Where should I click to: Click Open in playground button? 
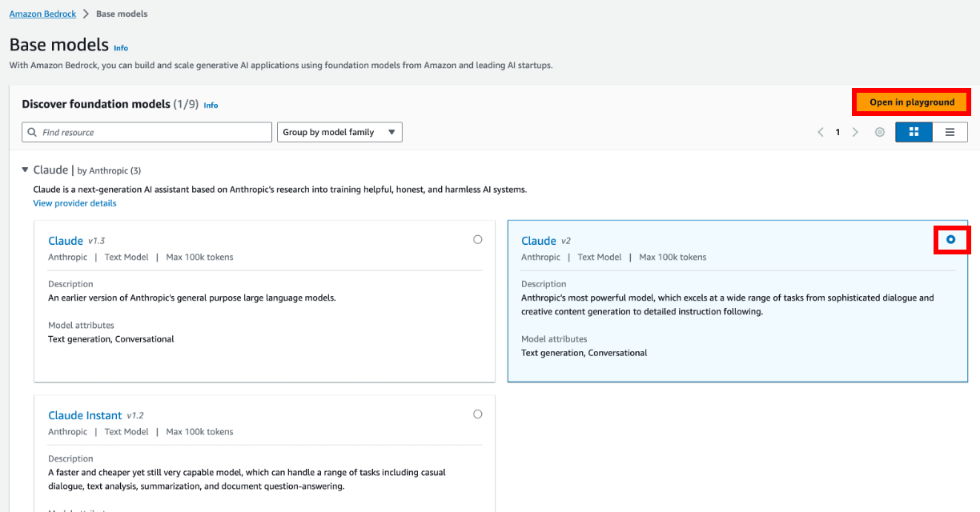tap(912, 102)
